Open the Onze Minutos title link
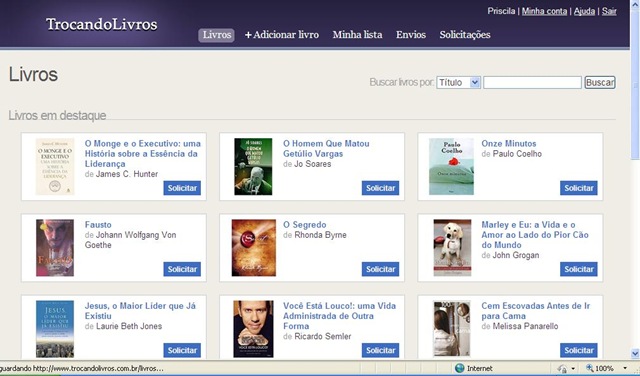Screen dimensions: 640x376 509,144
